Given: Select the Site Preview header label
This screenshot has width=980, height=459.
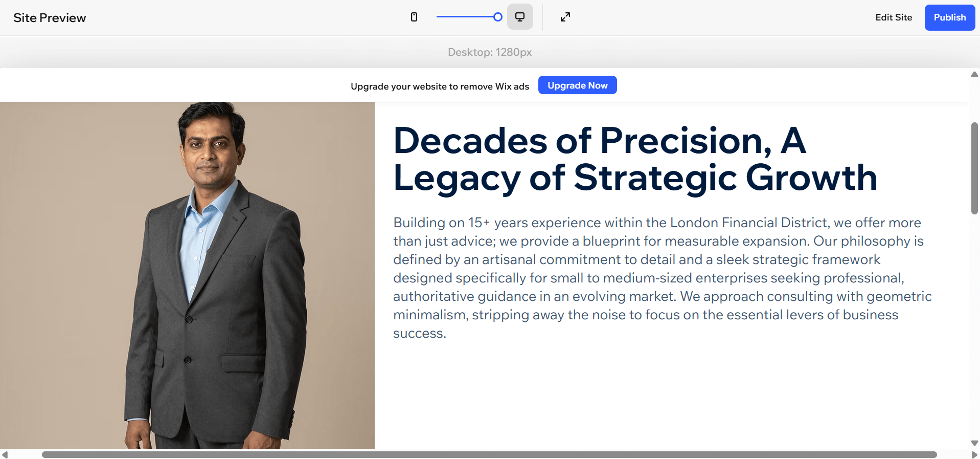Looking at the screenshot, I should (50, 17).
